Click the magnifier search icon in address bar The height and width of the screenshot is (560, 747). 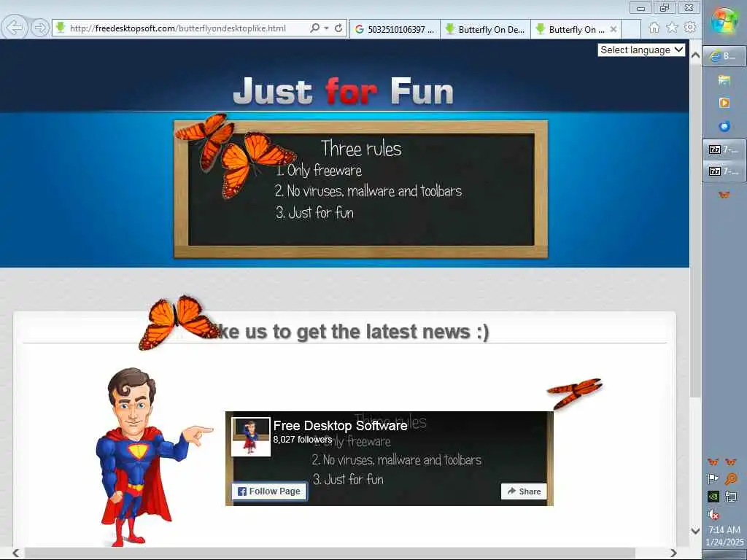coord(314,28)
